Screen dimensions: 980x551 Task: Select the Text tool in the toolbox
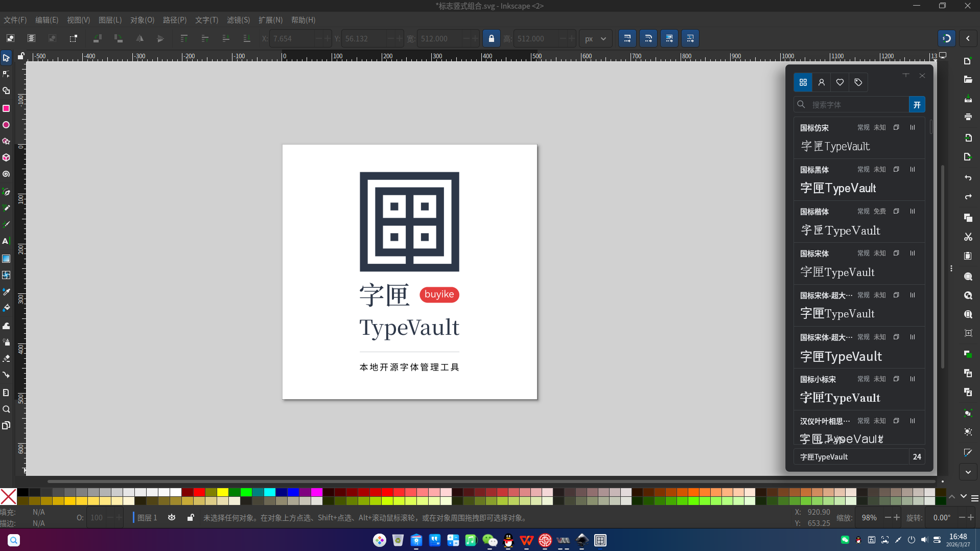point(6,241)
